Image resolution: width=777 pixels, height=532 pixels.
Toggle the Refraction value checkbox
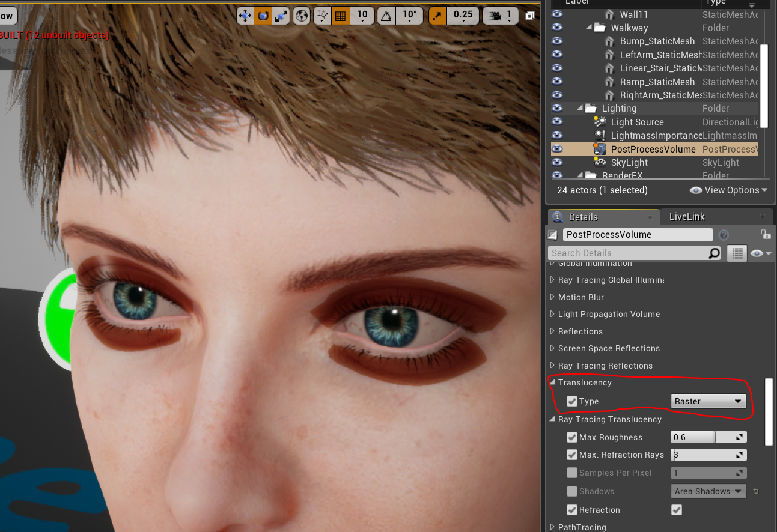click(x=677, y=510)
